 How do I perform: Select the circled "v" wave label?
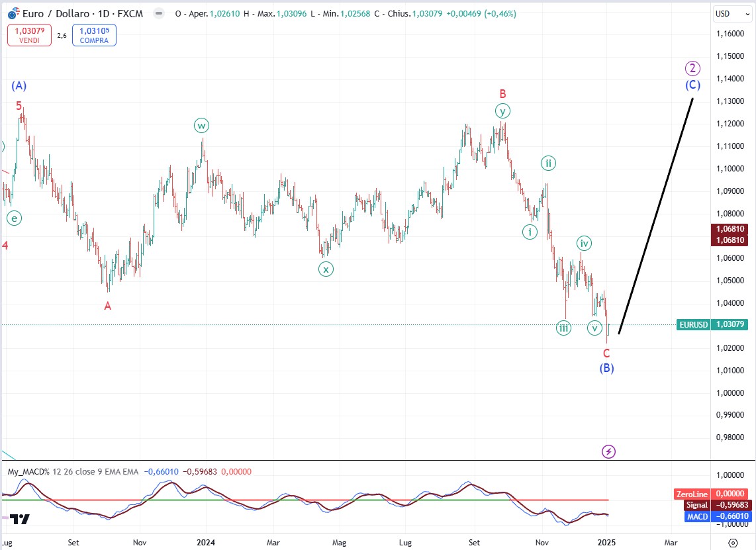click(595, 328)
